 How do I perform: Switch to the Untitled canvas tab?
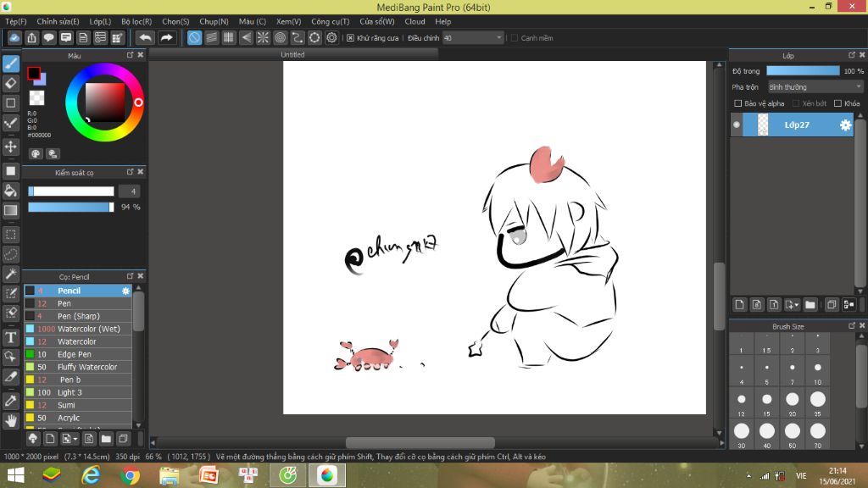tap(292, 54)
